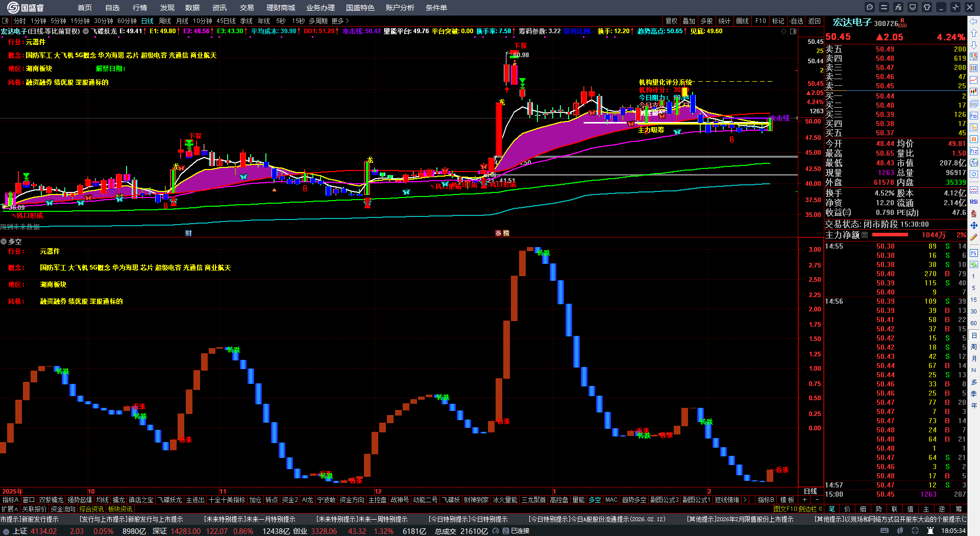The height and width of the screenshot is (536, 980).
Task: Switch to the 周线 period tab
Action: [165, 21]
